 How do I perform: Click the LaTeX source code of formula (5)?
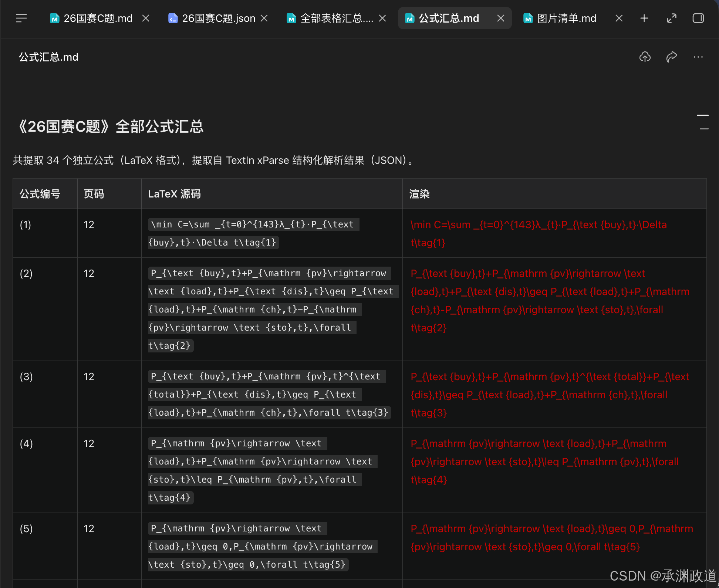point(263,546)
